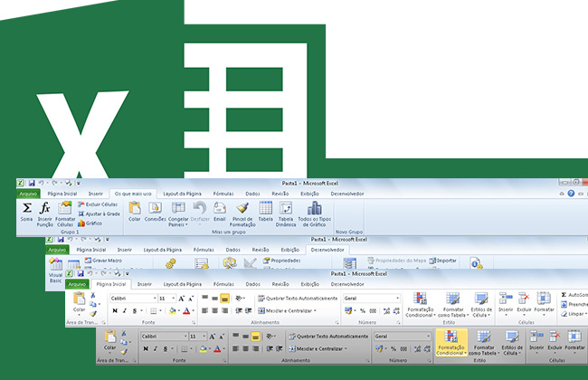Open Tabela Dinâmica in the top ribbon

(286, 214)
